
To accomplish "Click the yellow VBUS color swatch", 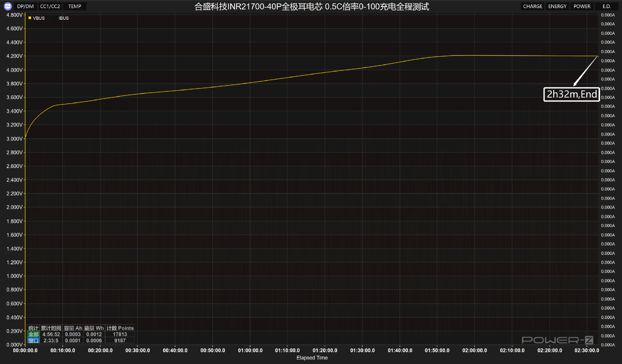I will 30,18.
